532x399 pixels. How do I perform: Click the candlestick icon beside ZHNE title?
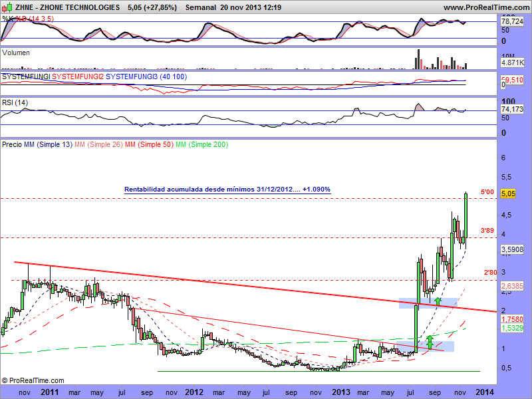[7, 7]
